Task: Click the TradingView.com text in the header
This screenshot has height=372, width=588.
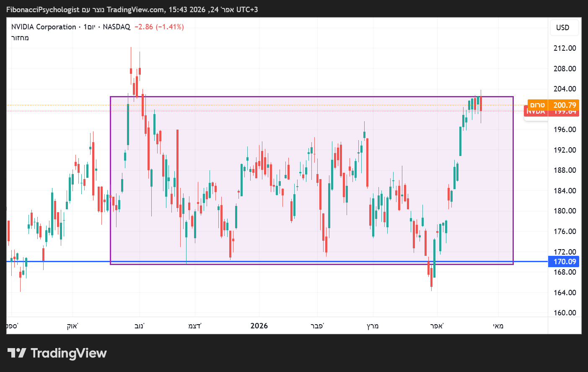Action: (136, 10)
